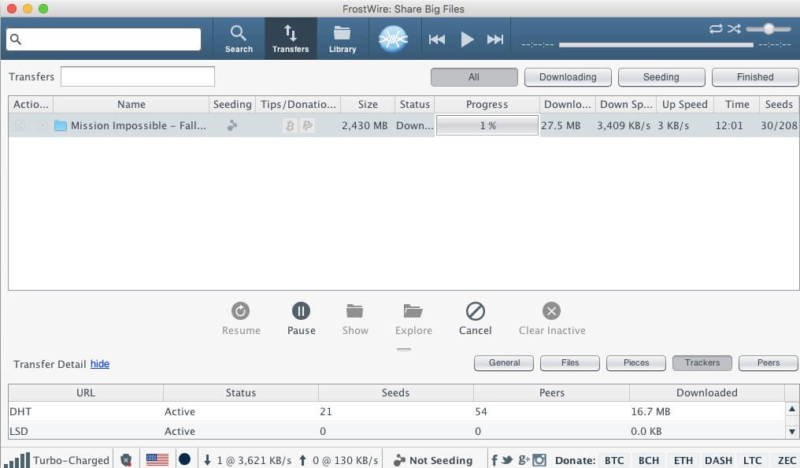Click the media playback progress bar
This screenshot has width=800, height=468.
tap(656, 45)
